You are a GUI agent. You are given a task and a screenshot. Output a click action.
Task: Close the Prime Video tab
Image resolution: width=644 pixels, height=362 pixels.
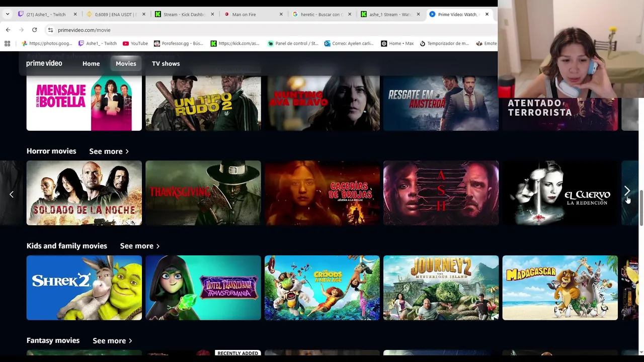(x=487, y=14)
